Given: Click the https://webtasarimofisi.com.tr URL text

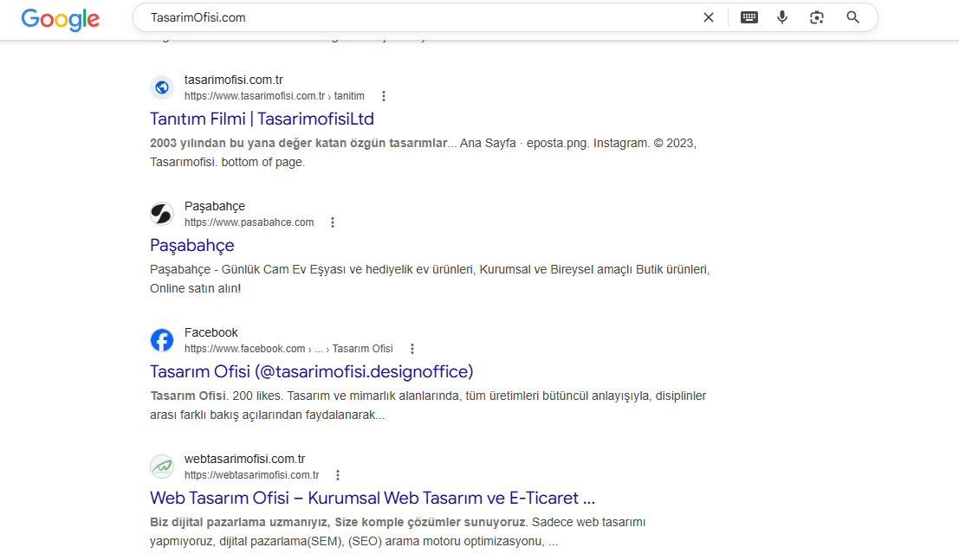Looking at the screenshot, I should click(251, 475).
